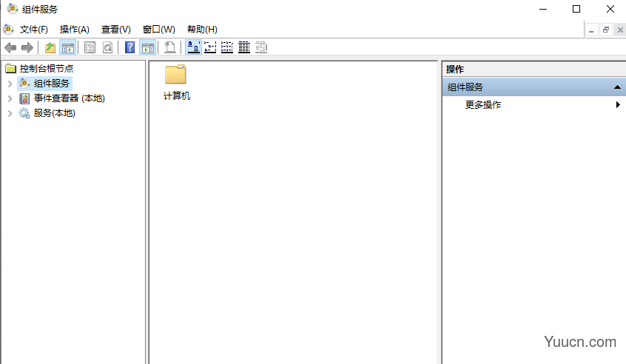Click the Forward arrow toolbar icon
Viewport: 626px width, 364px height.
tap(27, 48)
